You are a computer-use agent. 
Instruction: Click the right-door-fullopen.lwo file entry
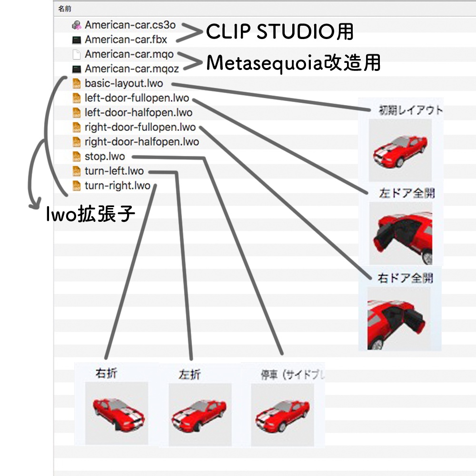click(141, 128)
